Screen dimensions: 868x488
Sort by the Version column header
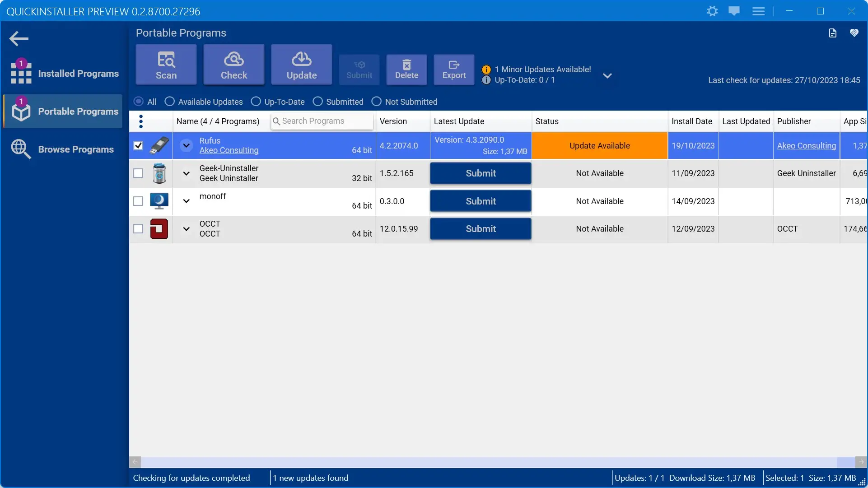pos(402,121)
